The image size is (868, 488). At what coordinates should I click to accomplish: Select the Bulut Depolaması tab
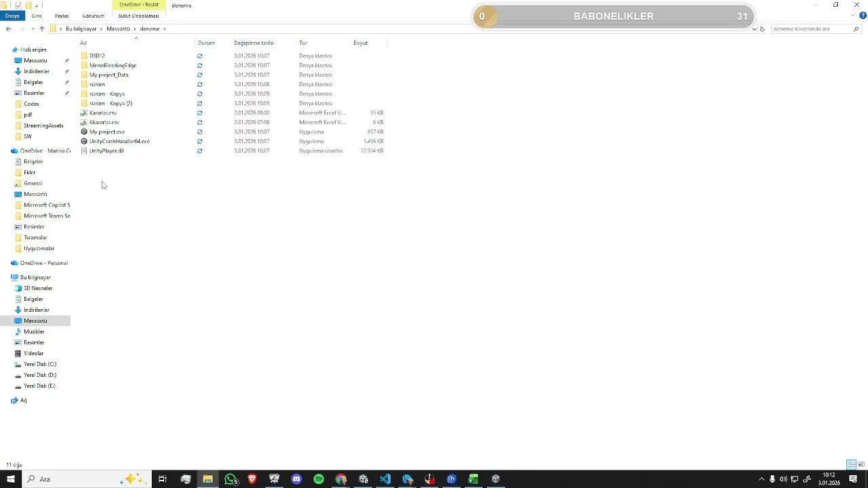tap(138, 16)
